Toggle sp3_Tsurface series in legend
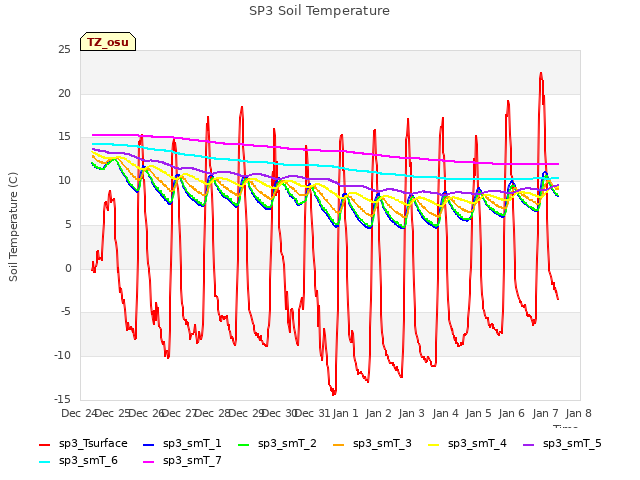This screenshot has height=480, width=640. point(83,444)
